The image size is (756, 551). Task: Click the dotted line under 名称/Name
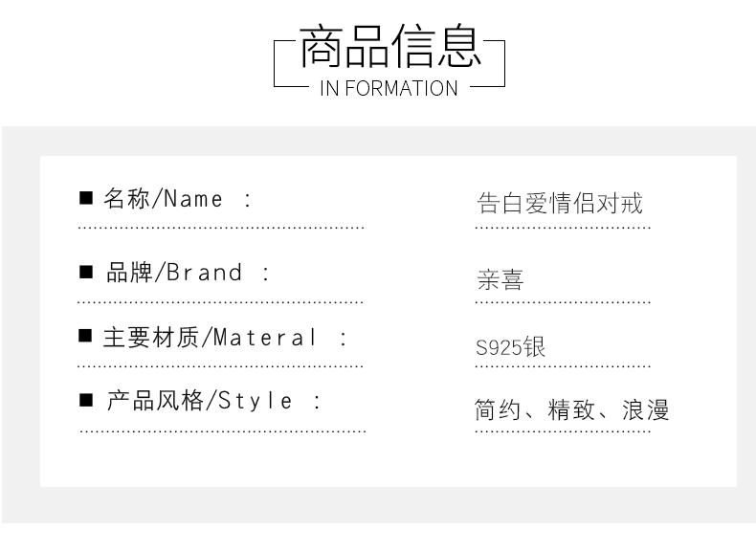221,228
